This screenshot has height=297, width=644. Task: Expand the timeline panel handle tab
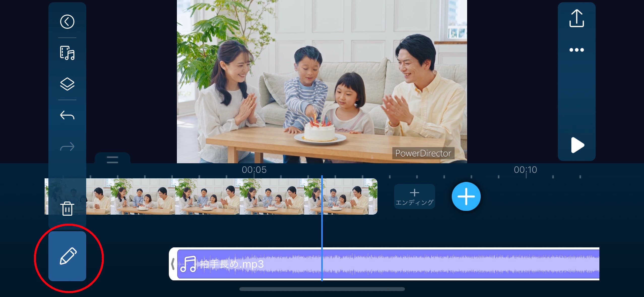pyautogui.click(x=112, y=159)
